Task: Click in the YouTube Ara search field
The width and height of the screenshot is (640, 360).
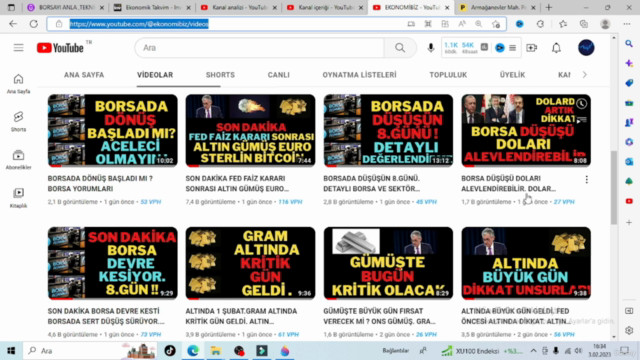Action: 259,48
